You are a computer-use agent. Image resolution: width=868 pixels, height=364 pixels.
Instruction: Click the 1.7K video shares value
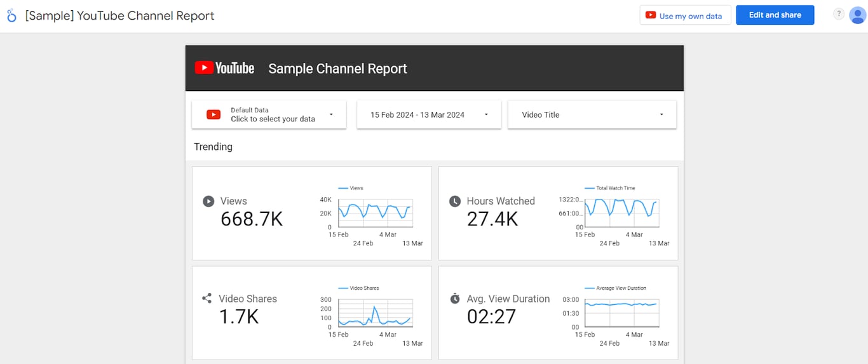(239, 316)
